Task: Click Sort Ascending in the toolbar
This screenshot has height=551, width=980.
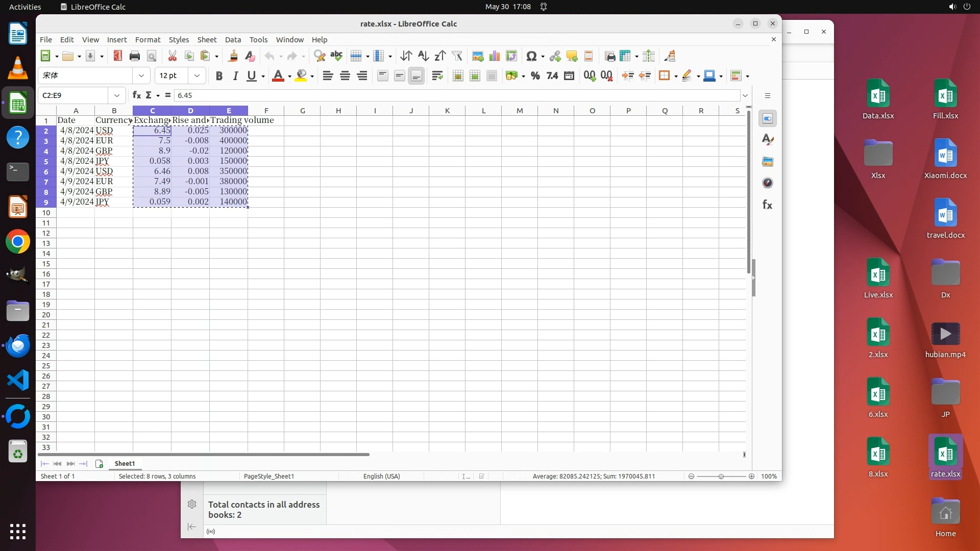Action: (x=423, y=56)
